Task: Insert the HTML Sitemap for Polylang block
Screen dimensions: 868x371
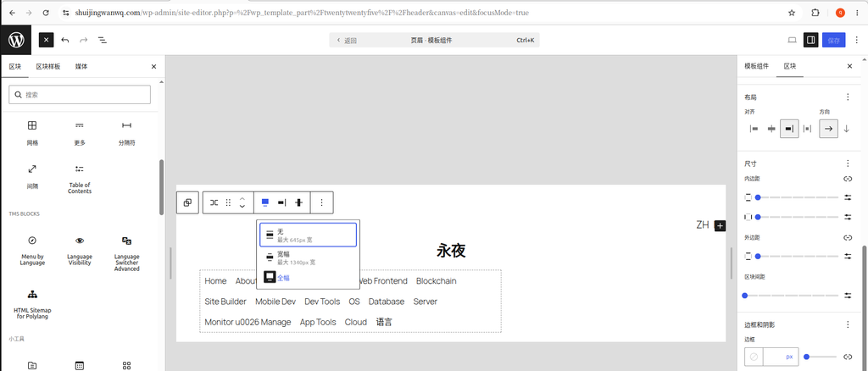Action: click(x=32, y=303)
